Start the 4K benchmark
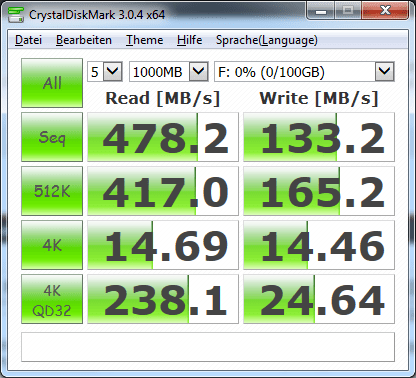This screenshot has height=378, width=416. (x=52, y=245)
